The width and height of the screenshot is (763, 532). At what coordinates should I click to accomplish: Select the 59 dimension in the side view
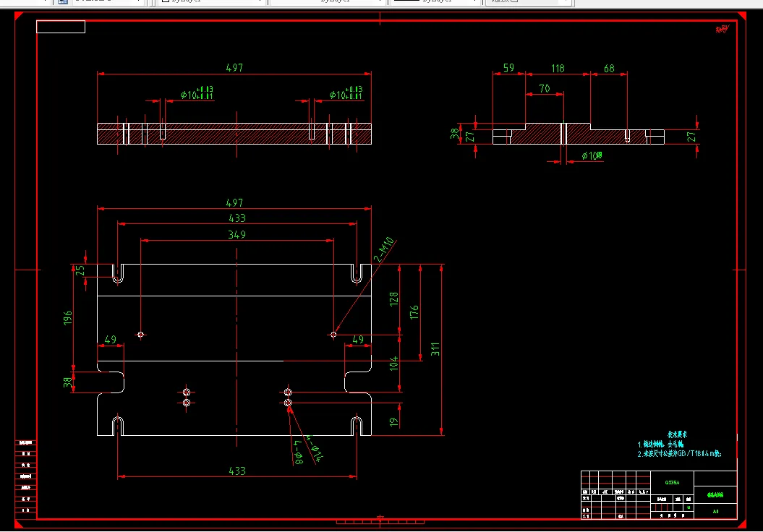(508, 68)
